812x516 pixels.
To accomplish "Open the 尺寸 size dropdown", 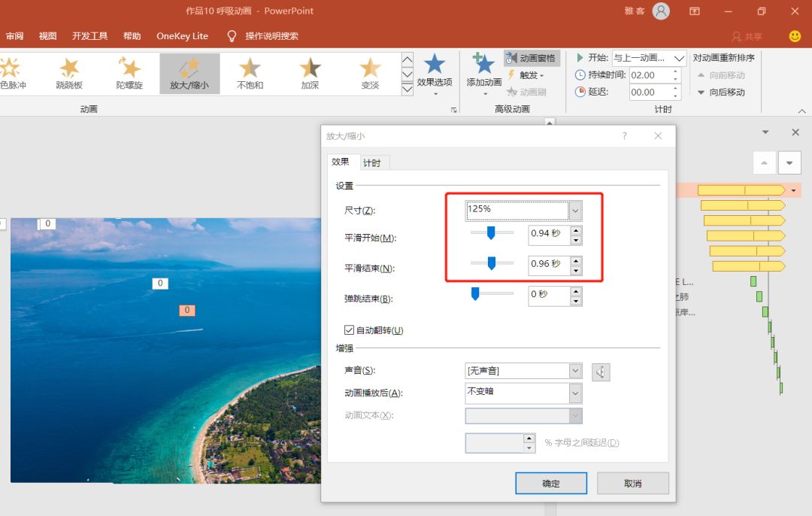I will pos(575,211).
